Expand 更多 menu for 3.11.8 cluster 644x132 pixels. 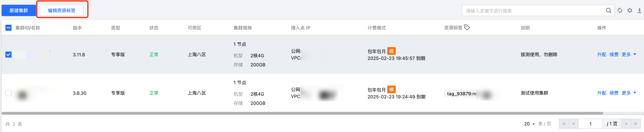tap(629, 54)
